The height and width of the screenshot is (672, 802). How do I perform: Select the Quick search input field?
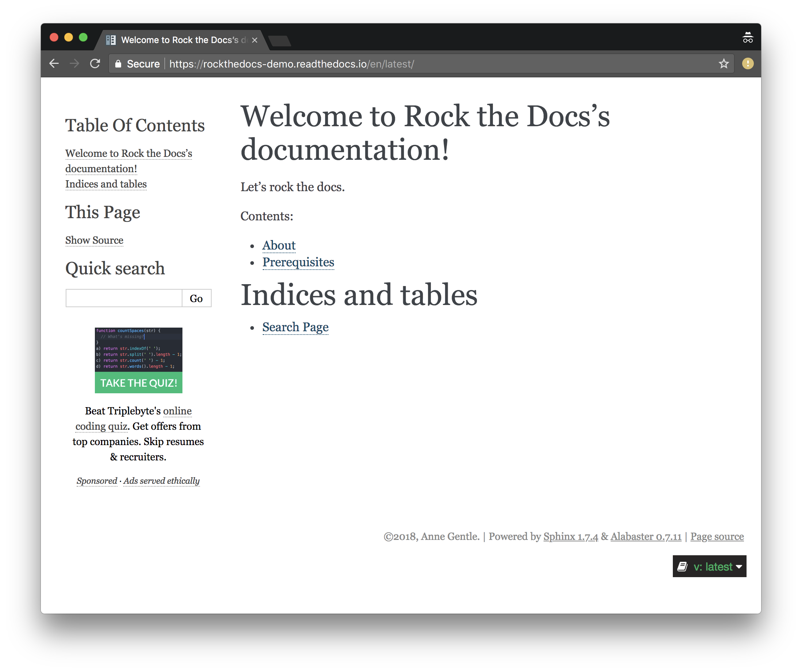click(x=123, y=298)
